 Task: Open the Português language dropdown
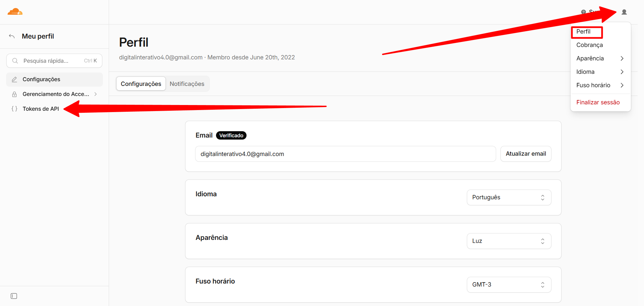(x=509, y=198)
